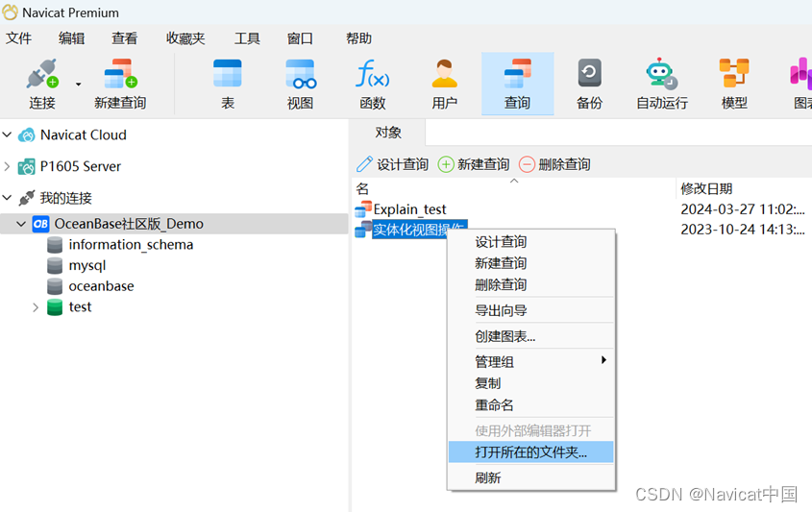Toggle sort arrow above the name column
812x512 pixels.
pyautogui.click(x=514, y=181)
